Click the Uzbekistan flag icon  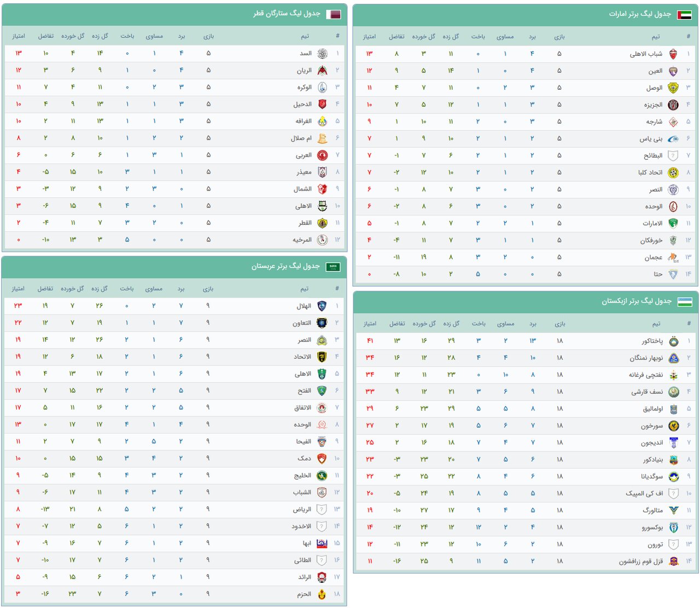685,302
